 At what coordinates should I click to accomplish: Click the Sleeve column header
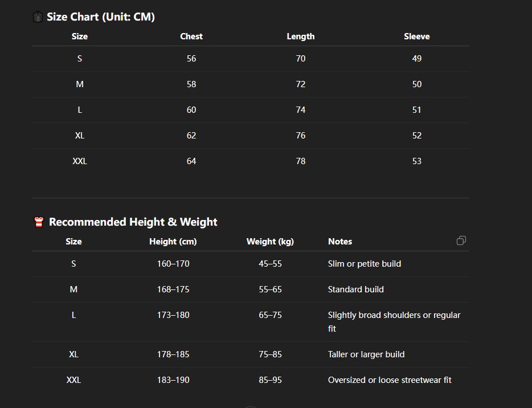(417, 36)
